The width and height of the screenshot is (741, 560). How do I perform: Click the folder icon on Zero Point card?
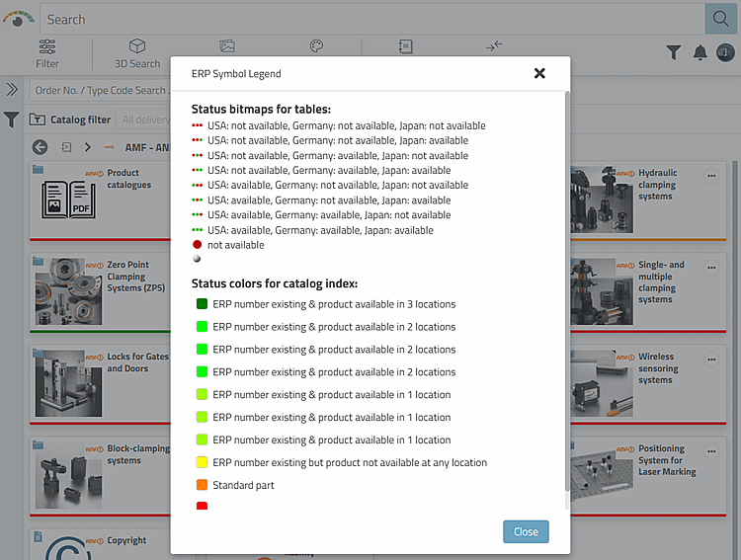[39, 262]
